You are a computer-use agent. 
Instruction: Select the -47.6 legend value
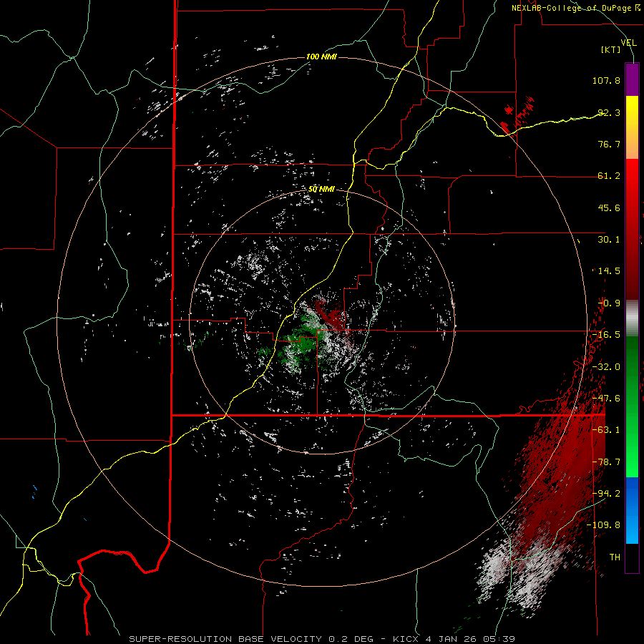click(606, 399)
